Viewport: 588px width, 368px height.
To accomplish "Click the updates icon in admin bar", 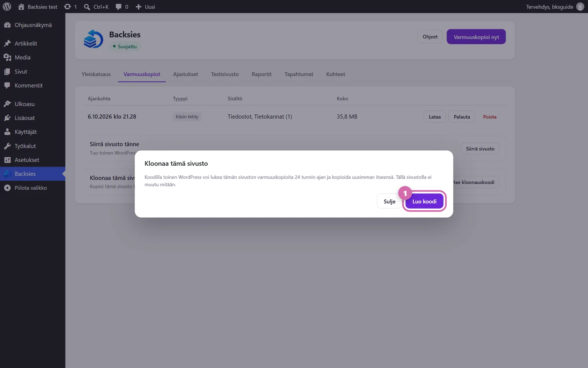I will pyautogui.click(x=67, y=7).
